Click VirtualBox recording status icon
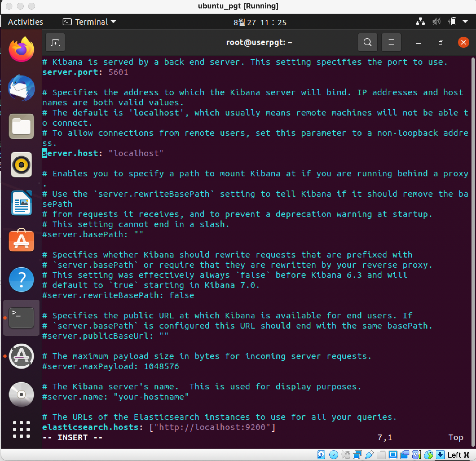 [x=405, y=455]
